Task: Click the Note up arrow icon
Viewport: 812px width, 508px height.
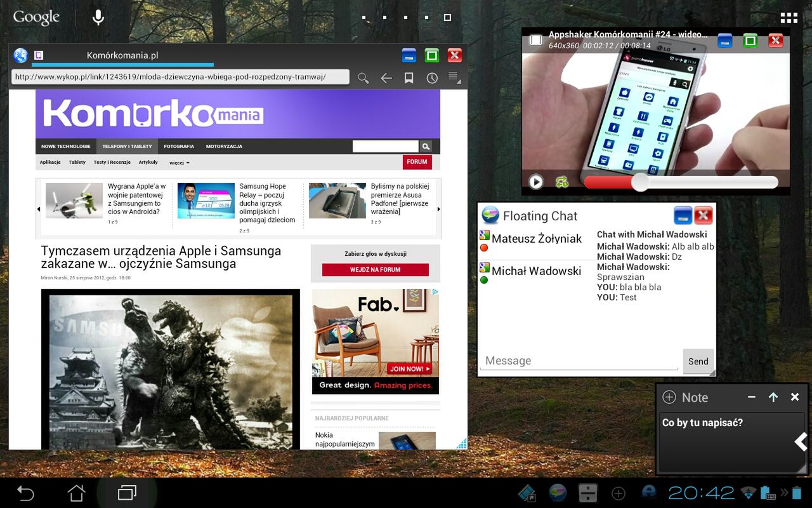Action: pyautogui.click(x=773, y=397)
